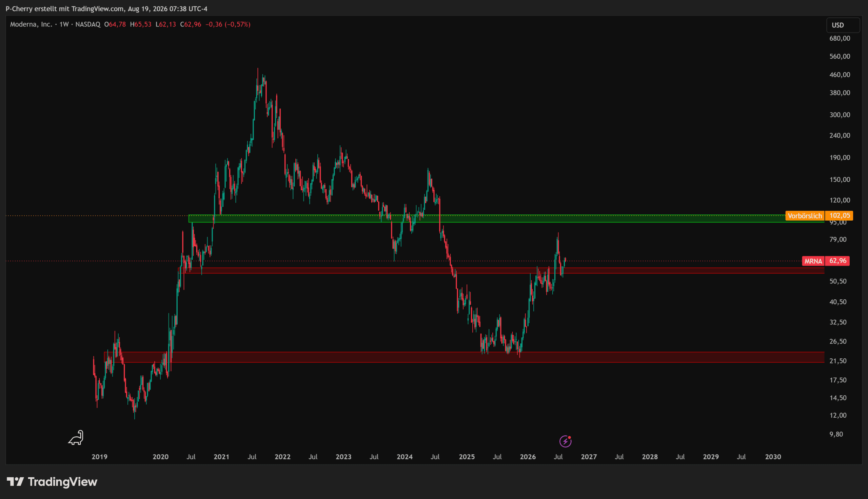
Task: Click the 50,50 price axis label
Action: click(838, 281)
